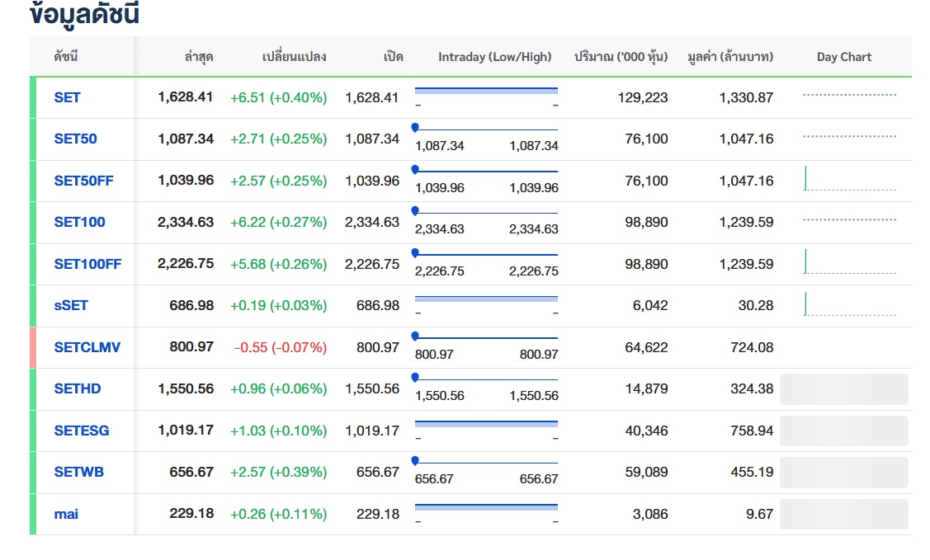The height and width of the screenshot is (560, 930).
Task: Click the mai value 9.67
Action: [759, 515]
